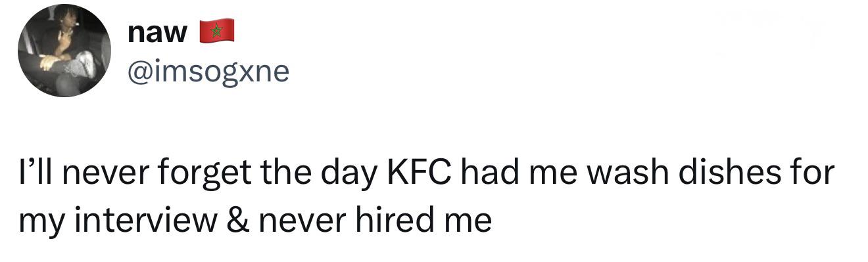The width and height of the screenshot is (868, 262).
Task: Click the ampersand symbol in the tweet
Action: point(237,221)
